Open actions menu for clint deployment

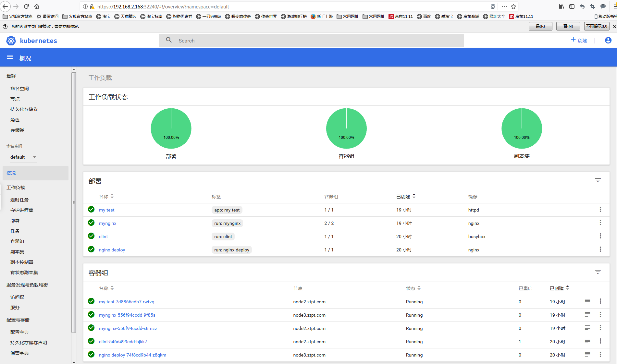[x=600, y=236]
